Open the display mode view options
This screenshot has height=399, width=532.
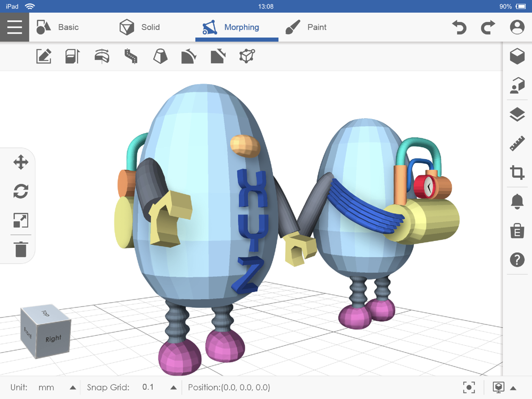point(498,387)
